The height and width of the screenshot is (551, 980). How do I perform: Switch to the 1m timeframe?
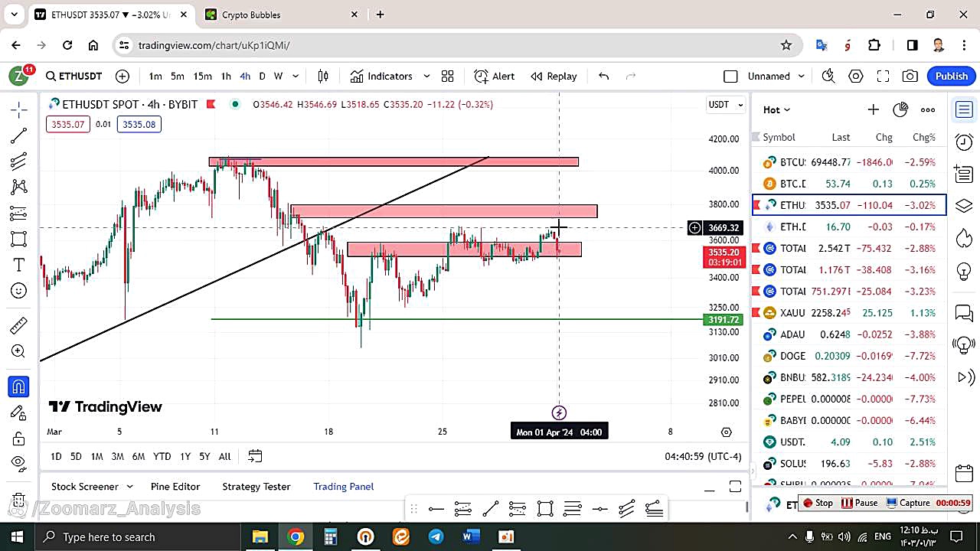pos(155,76)
